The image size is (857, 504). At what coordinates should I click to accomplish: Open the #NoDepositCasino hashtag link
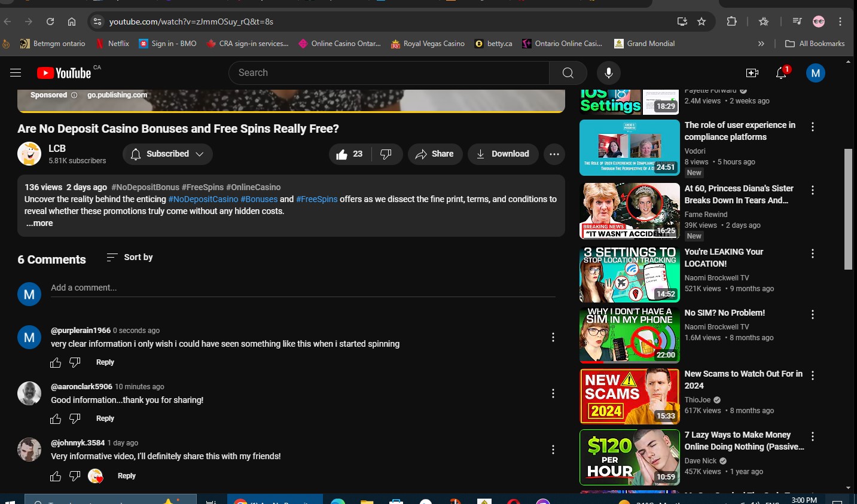point(203,199)
